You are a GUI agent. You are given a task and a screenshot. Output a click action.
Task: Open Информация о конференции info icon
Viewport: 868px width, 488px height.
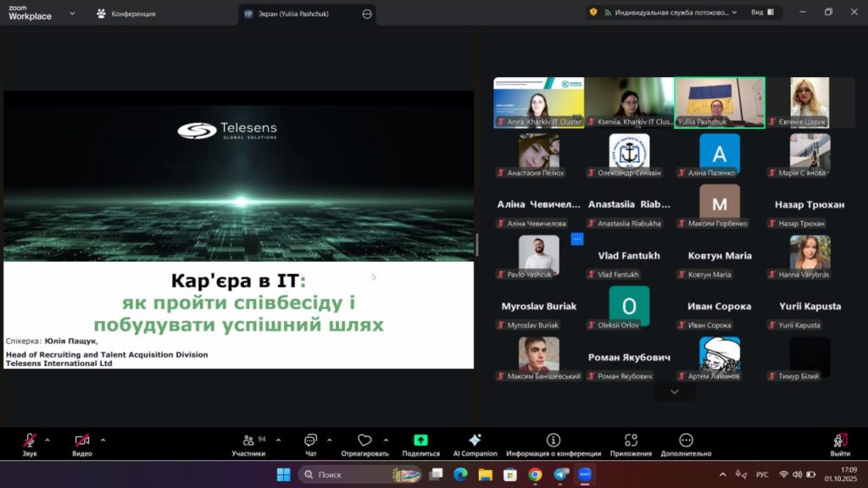click(x=554, y=441)
